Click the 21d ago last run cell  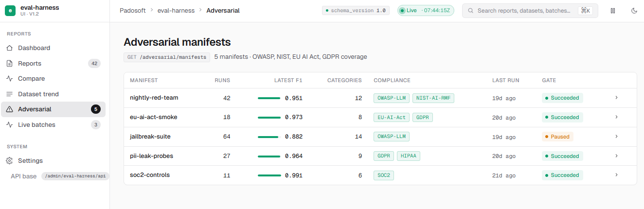[504, 175]
